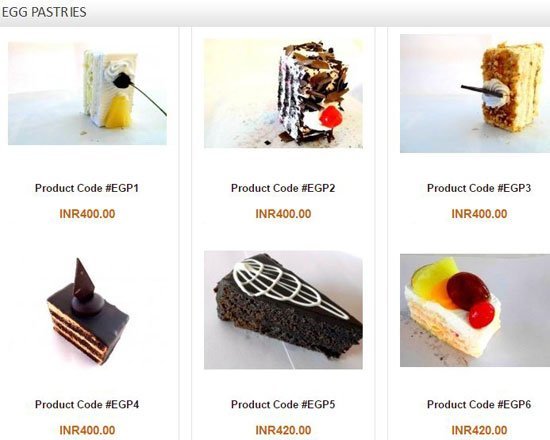
Task: Select the INR420.00 price under EGP6
Action: [479, 430]
